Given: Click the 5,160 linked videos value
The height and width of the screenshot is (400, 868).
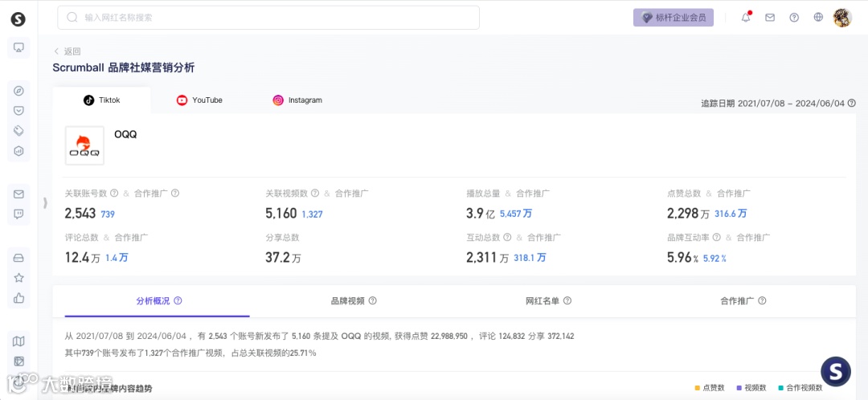Looking at the screenshot, I should point(281,213).
